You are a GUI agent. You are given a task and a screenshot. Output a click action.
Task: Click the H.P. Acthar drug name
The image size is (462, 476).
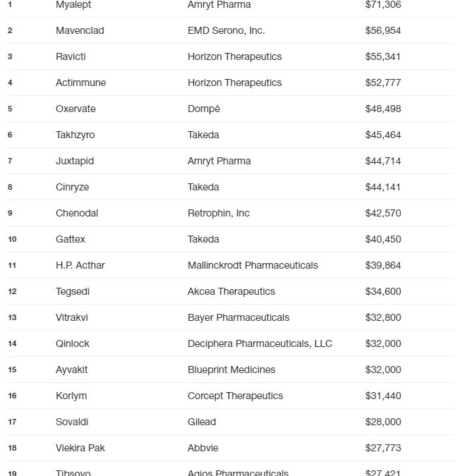pos(80,265)
